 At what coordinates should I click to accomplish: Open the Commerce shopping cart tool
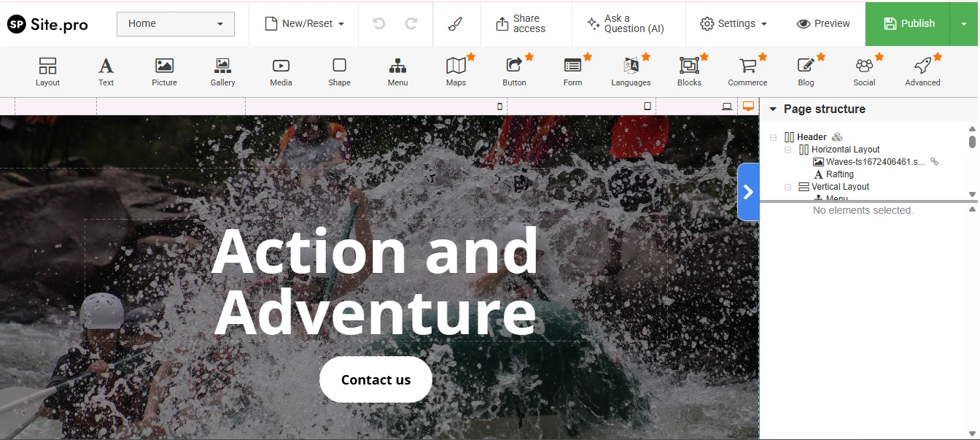coord(747,72)
